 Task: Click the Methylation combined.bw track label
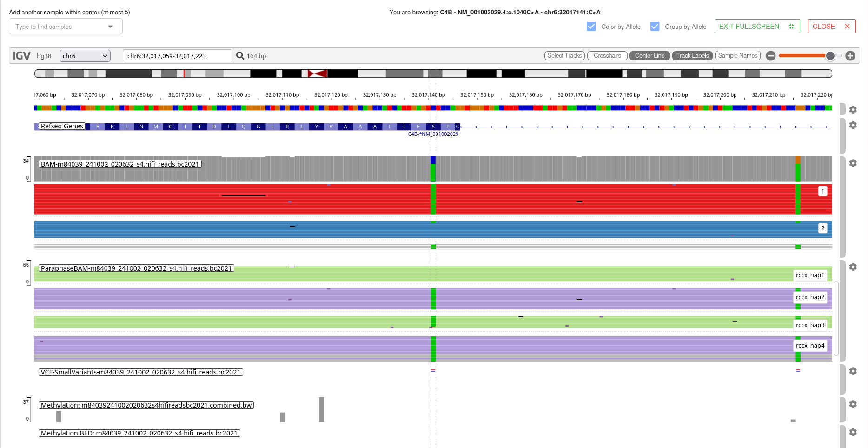point(146,405)
